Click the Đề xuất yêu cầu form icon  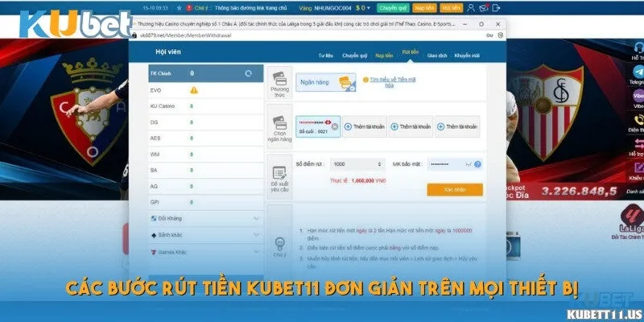(279, 173)
